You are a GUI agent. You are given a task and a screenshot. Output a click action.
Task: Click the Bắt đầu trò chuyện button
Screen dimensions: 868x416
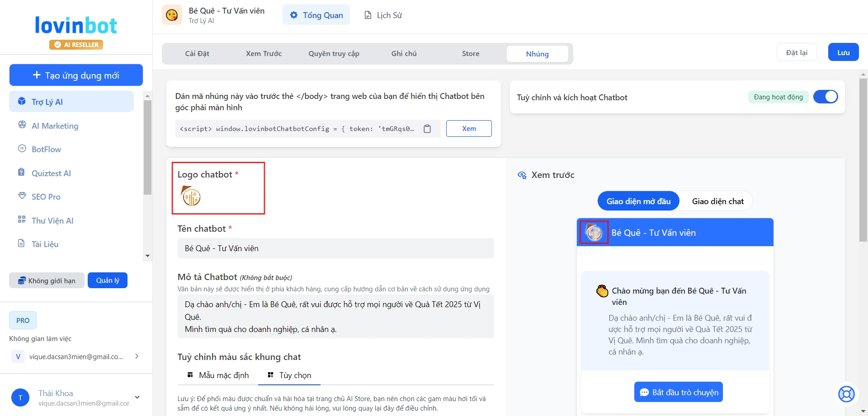(x=678, y=392)
